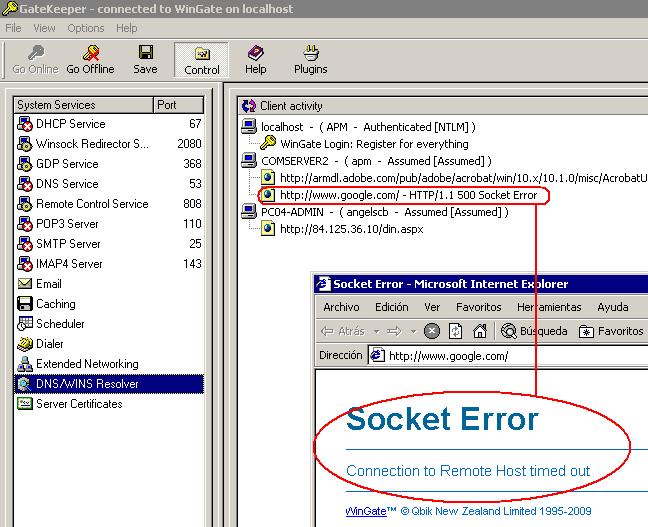The height and width of the screenshot is (527, 648).
Task: Select the COMSERVER2 client entry
Action: [x=366, y=161]
